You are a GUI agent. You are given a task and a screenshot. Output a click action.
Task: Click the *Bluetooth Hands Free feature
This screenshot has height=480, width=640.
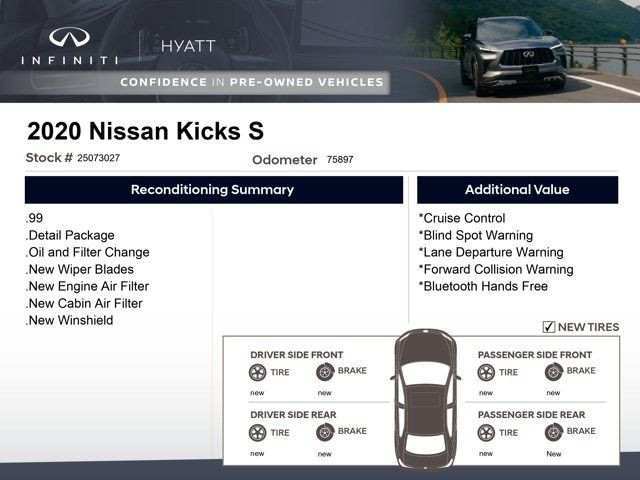(483, 286)
